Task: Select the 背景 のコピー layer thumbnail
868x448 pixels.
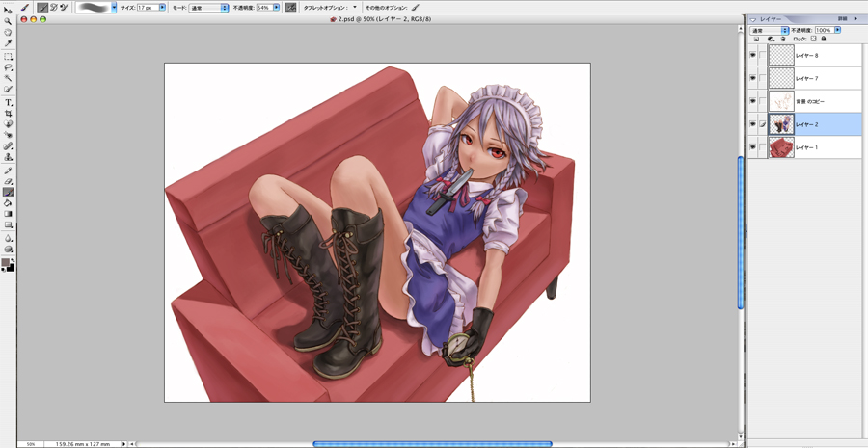Action: coord(781,101)
